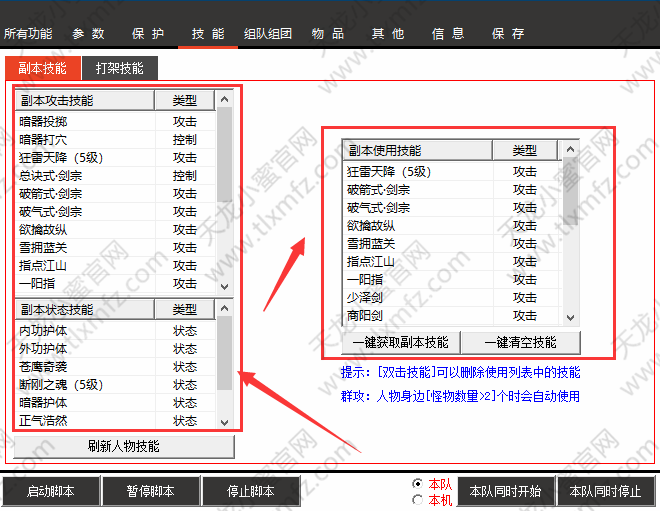The image size is (660, 511).
Task: Pause the script with 暂停脚本
Action: point(151,491)
